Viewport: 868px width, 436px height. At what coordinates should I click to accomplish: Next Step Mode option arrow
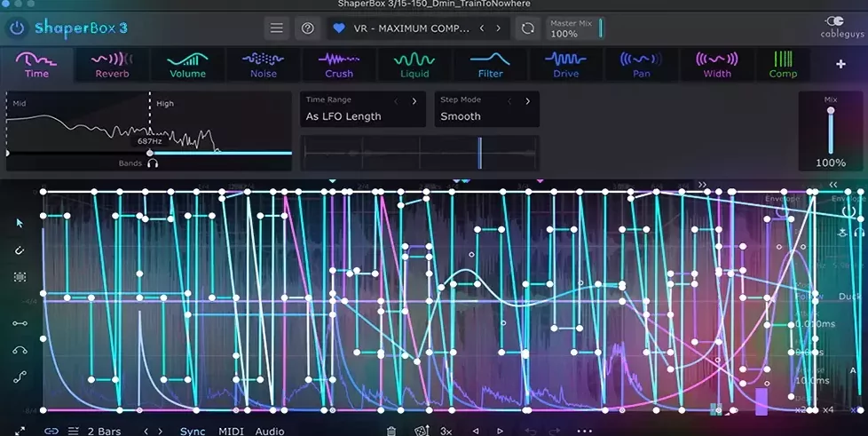click(x=527, y=101)
